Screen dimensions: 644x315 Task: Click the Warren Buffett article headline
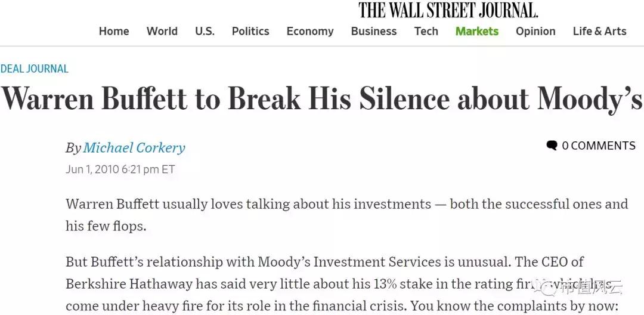click(x=321, y=100)
